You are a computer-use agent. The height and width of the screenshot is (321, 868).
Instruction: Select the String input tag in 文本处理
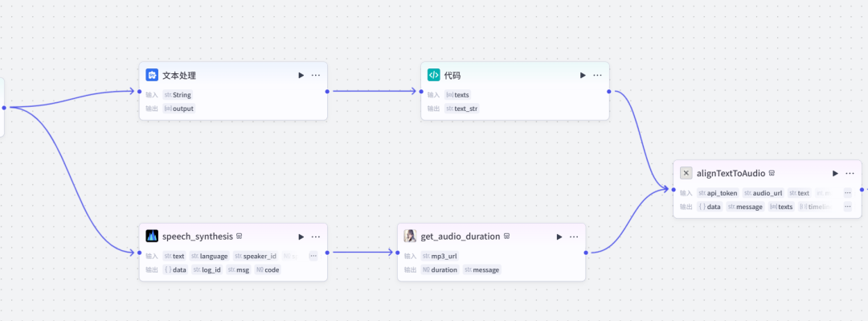tap(178, 95)
